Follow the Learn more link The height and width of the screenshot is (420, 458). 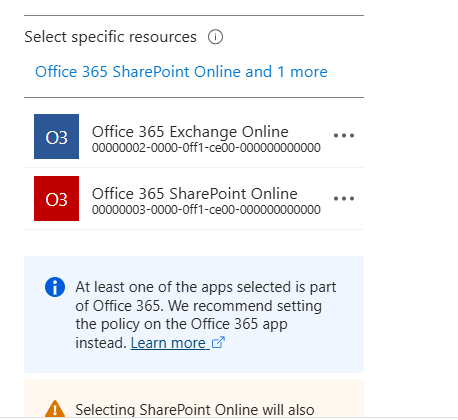coord(168,343)
